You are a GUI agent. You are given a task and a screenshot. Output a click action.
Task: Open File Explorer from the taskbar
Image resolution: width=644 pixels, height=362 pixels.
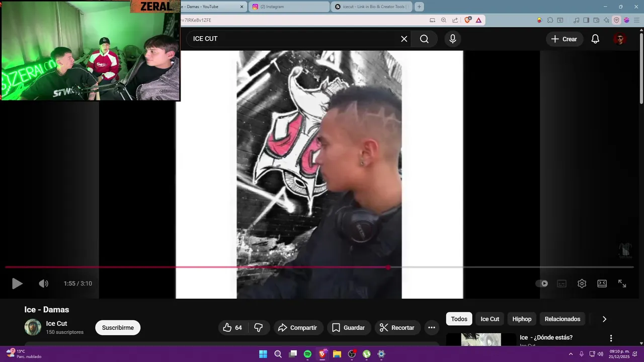[x=337, y=354]
